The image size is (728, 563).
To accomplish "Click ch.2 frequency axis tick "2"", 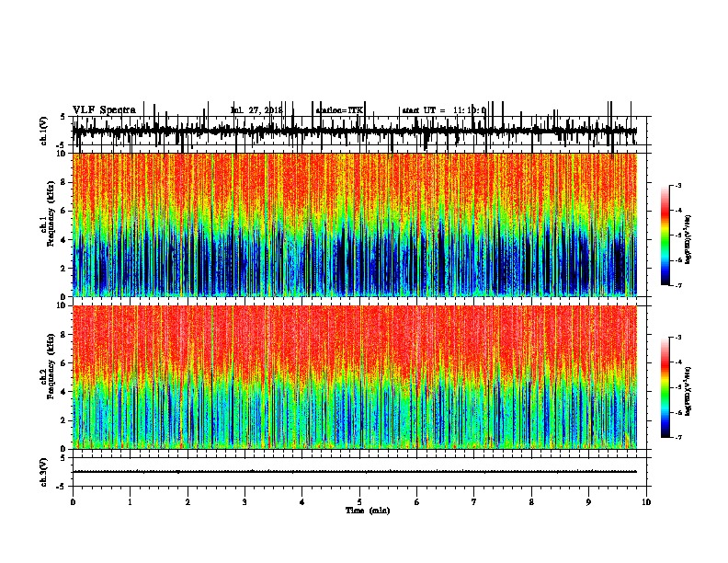I will [x=64, y=420].
